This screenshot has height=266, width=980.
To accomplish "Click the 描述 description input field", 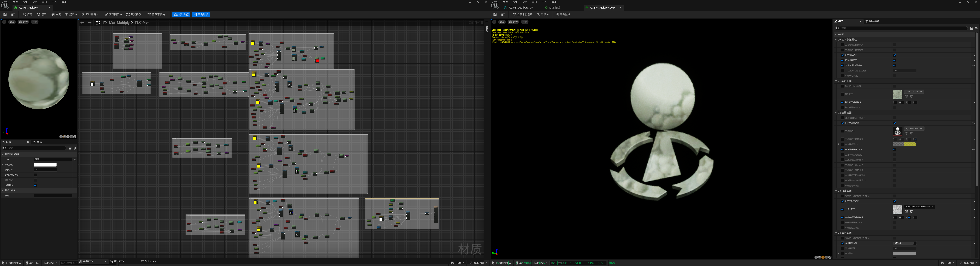I will click(x=53, y=196).
